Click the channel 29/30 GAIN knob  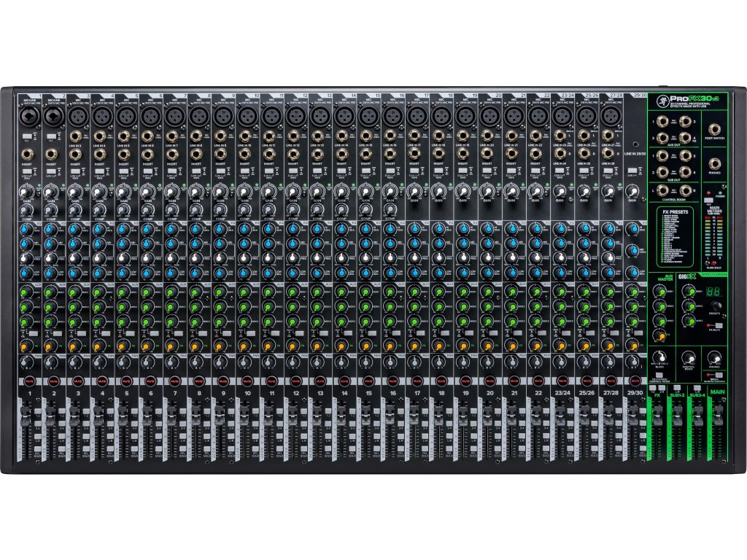pos(632,192)
